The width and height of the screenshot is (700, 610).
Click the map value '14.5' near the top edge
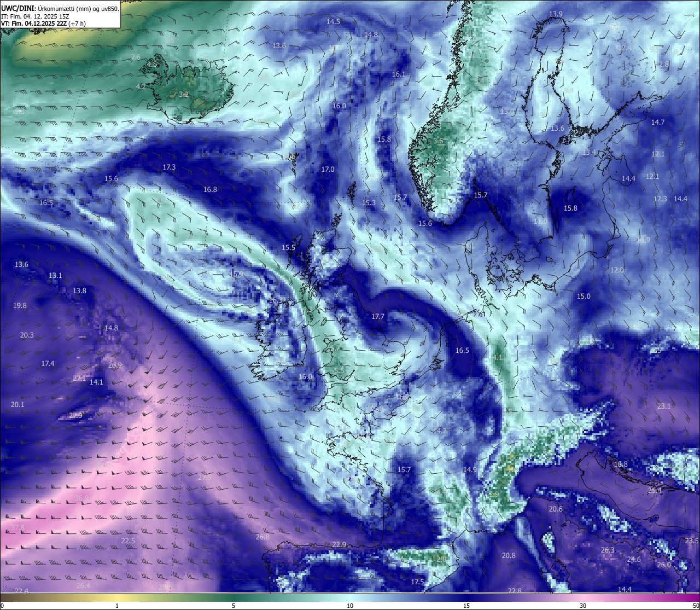(x=333, y=22)
